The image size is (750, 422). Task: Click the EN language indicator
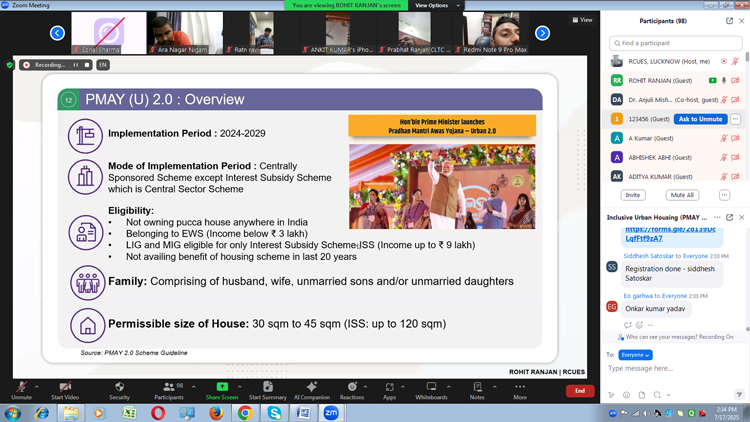[x=103, y=65]
